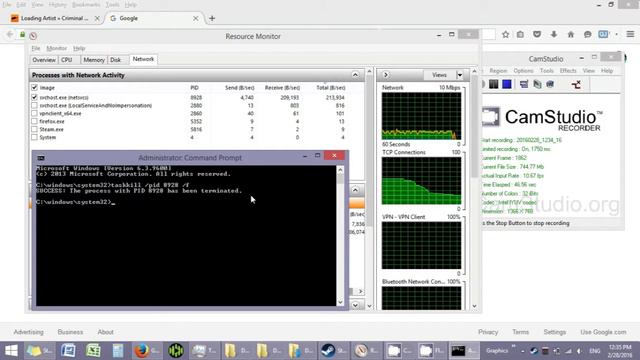Toggle the section chevron right of Command Prompt
640x360 pixels.
(355, 190)
